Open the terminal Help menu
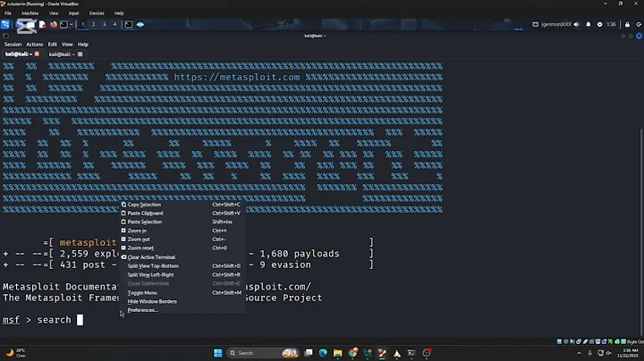Image resolution: width=644 pixels, height=361 pixels. (83, 45)
